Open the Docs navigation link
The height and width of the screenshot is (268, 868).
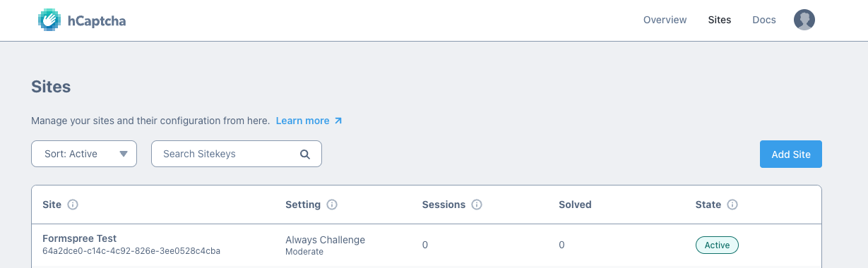pyautogui.click(x=764, y=20)
